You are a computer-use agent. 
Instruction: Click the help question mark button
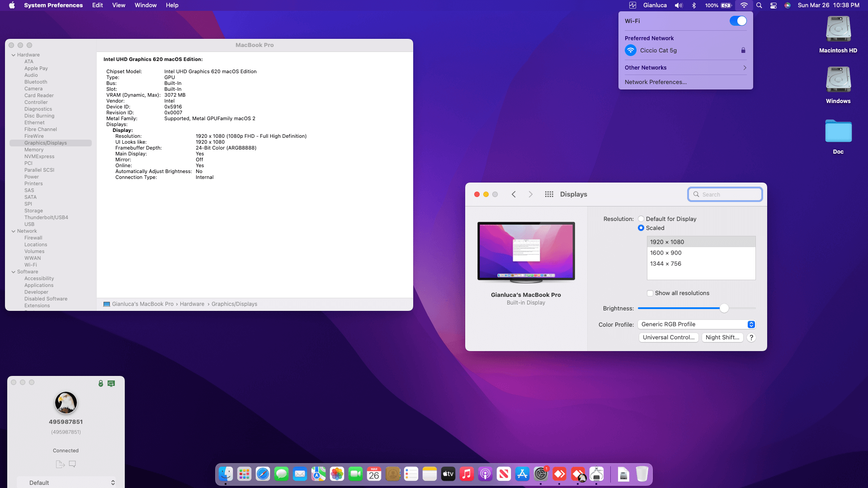coord(751,338)
